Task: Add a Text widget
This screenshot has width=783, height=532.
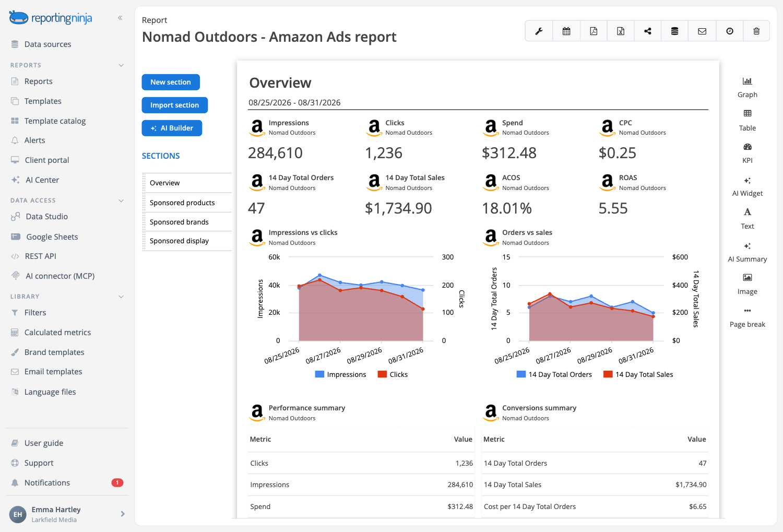Action: pos(748,219)
